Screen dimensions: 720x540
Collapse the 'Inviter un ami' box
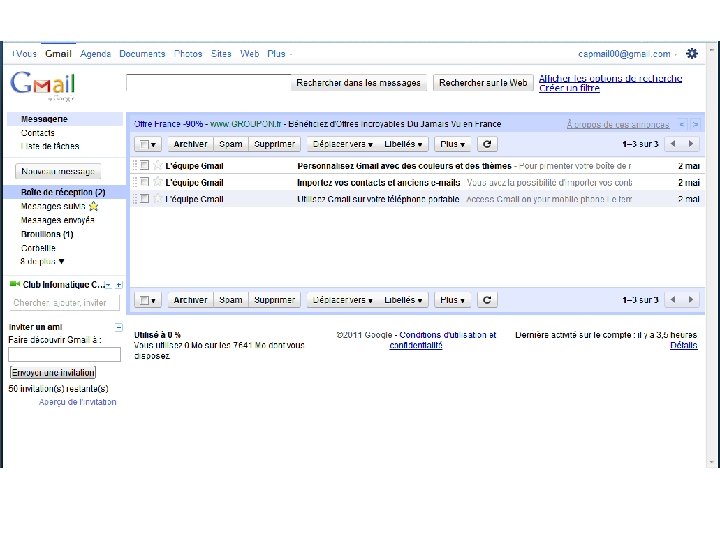pyautogui.click(x=118, y=327)
